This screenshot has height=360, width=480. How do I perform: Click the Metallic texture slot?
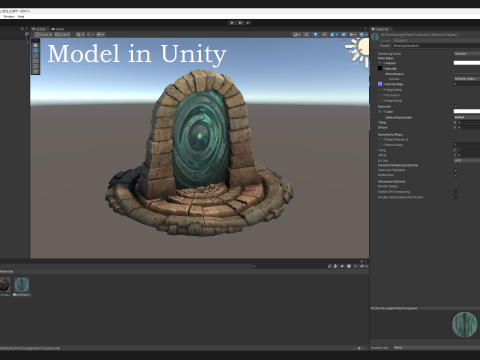click(x=380, y=68)
